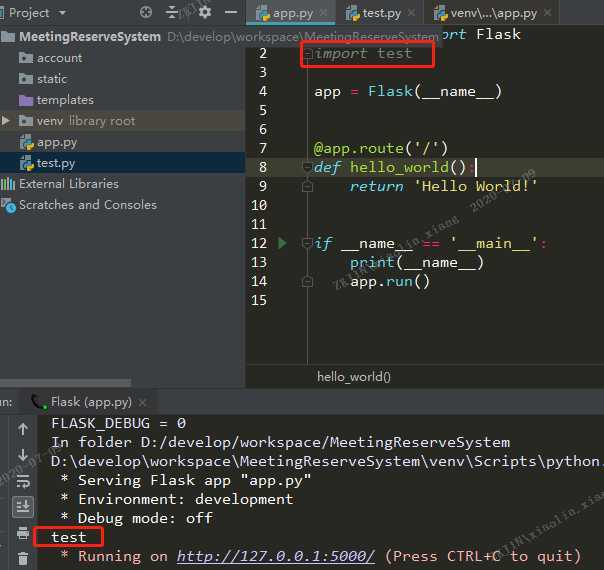Collapse the import fold at line 2

(307, 54)
